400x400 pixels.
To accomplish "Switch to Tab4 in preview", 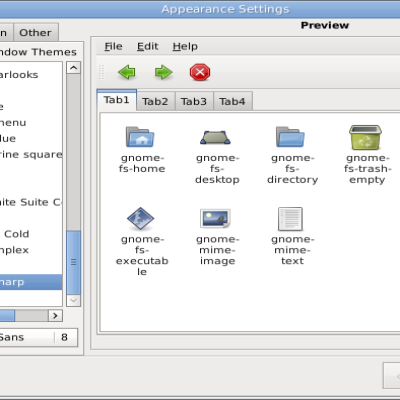I will coord(233,101).
